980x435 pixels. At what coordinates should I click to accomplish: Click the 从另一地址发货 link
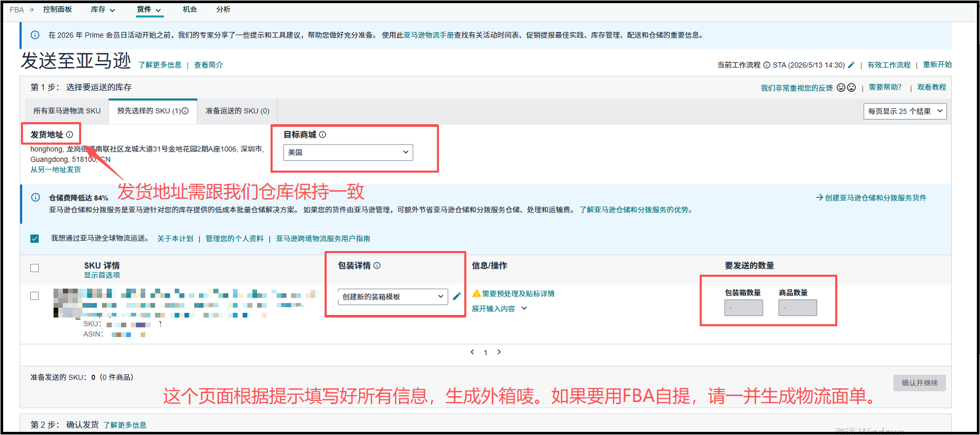click(x=55, y=169)
